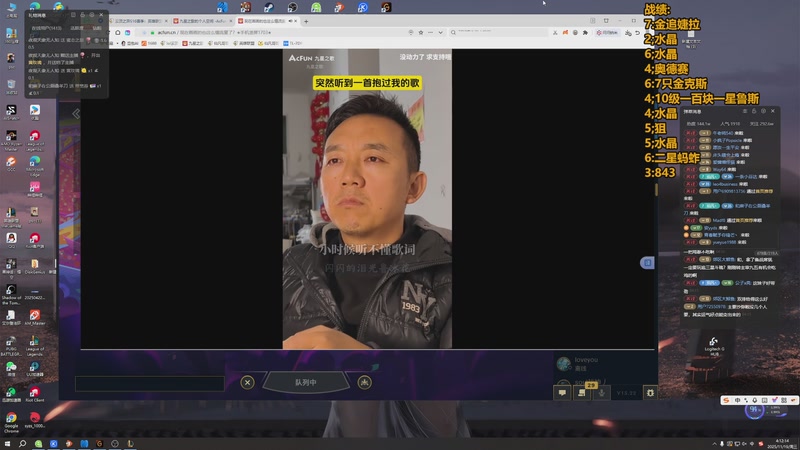Click the blue side tab on the video's right edge
Screen dimensions: 800x450
pyautogui.click(x=647, y=263)
